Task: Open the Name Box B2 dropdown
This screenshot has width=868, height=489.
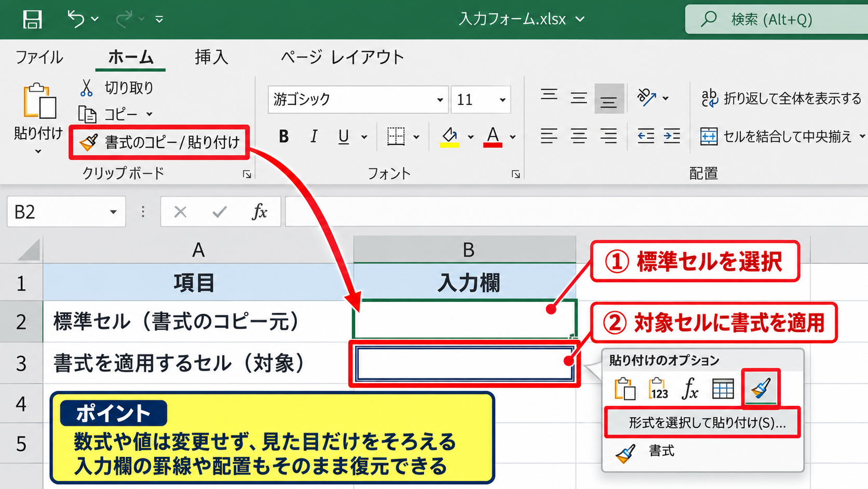Action: pos(113,212)
